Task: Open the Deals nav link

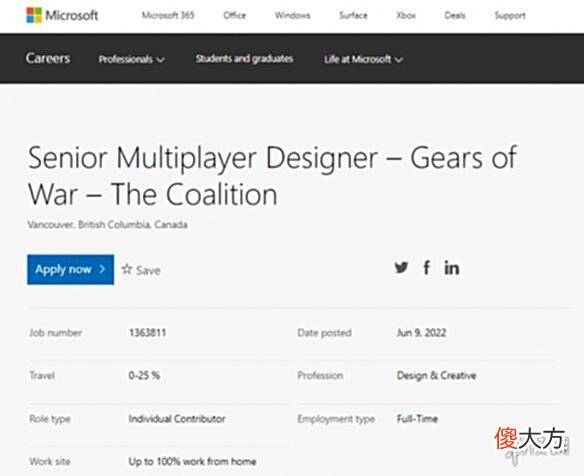Action: coord(455,15)
